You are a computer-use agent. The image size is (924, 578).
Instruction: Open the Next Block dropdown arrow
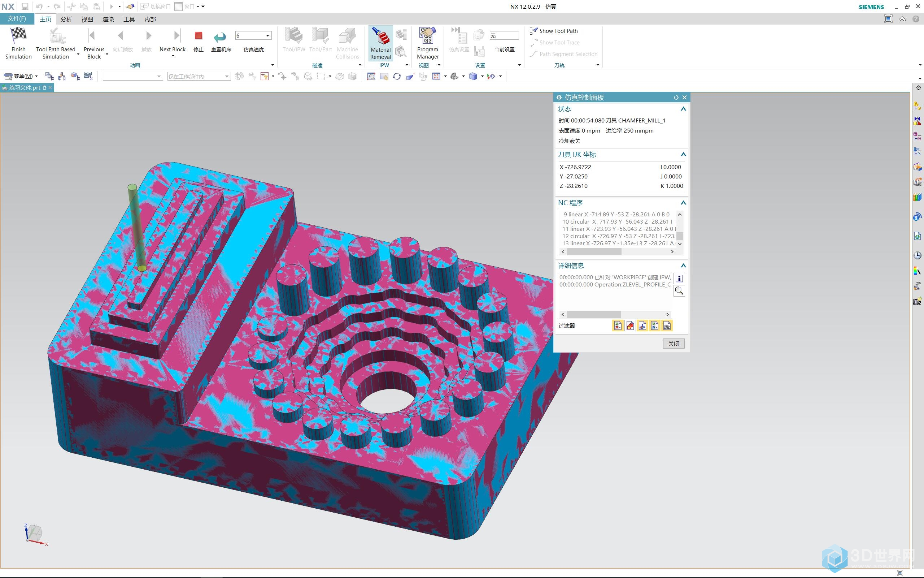tap(173, 56)
